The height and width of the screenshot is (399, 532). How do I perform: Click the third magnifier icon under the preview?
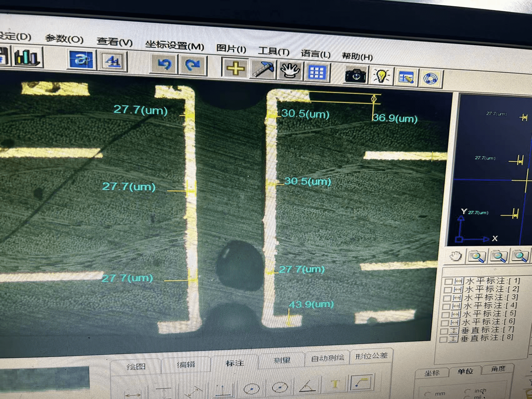pyautogui.click(x=520, y=256)
